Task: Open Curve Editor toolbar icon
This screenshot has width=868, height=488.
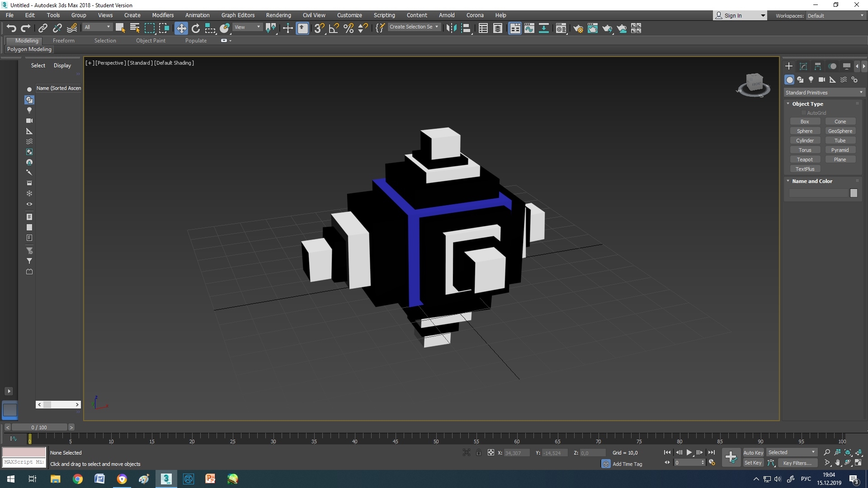Action: pyautogui.click(x=529, y=28)
